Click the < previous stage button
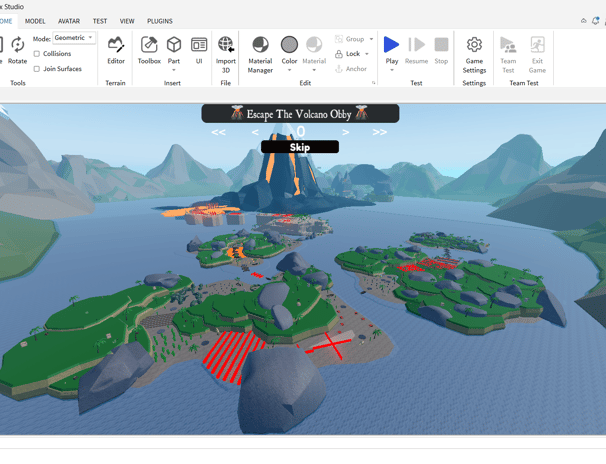606x464 pixels. [x=255, y=132]
